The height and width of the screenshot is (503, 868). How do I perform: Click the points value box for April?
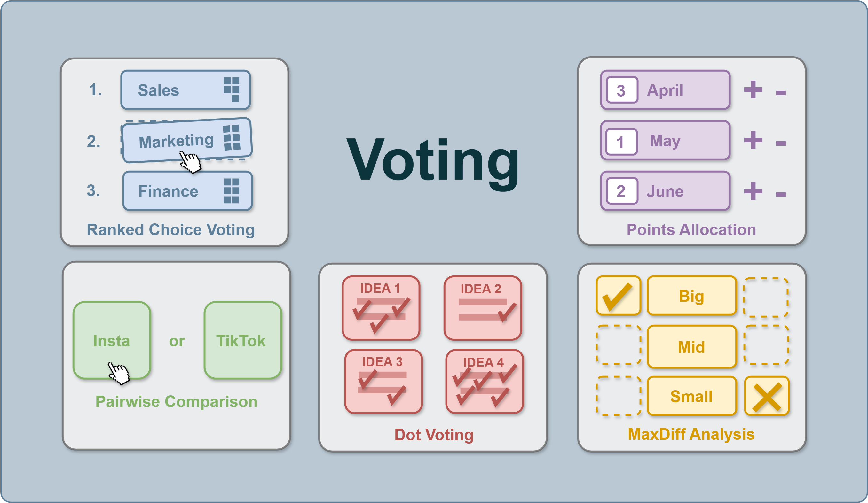pos(622,90)
